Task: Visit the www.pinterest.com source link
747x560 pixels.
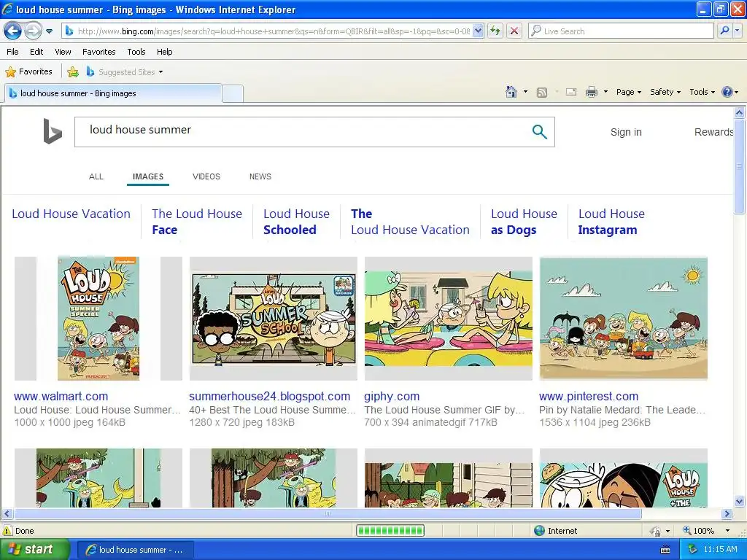Action: tap(589, 396)
